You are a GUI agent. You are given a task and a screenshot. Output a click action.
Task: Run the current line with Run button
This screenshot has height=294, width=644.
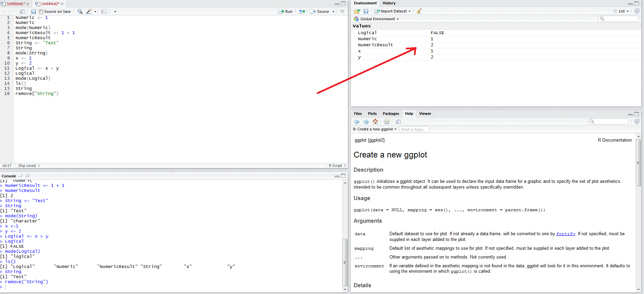(x=285, y=11)
